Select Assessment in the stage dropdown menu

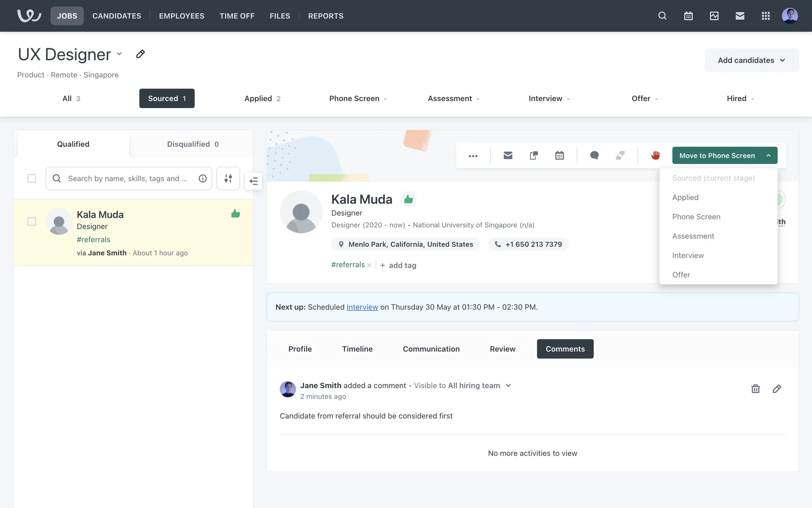693,236
